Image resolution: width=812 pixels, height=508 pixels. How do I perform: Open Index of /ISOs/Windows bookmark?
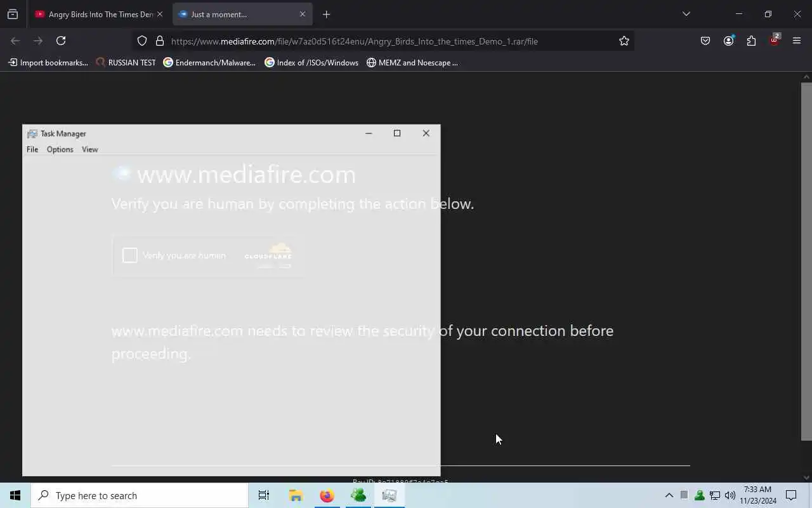(x=311, y=62)
